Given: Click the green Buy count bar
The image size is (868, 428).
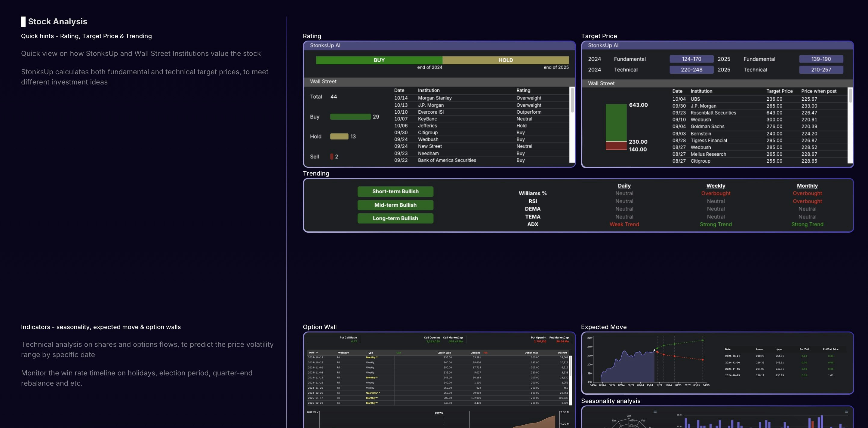Looking at the screenshot, I should tap(350, 117).
